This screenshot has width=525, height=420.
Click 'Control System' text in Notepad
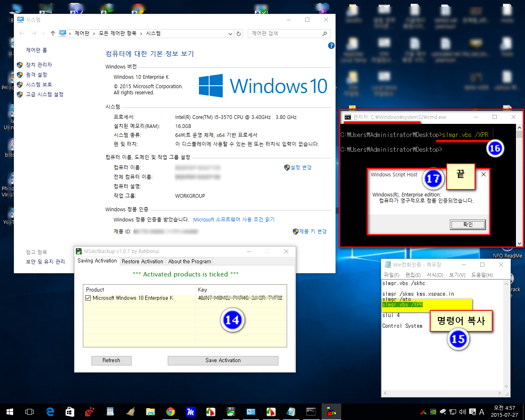[402, 326]
